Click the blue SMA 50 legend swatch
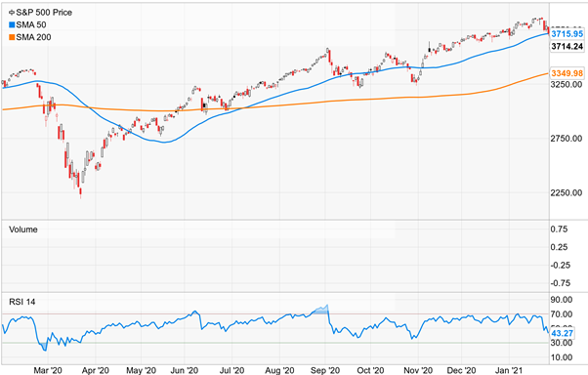The height and width of the screenshot is (375, 588). [12, 24]
